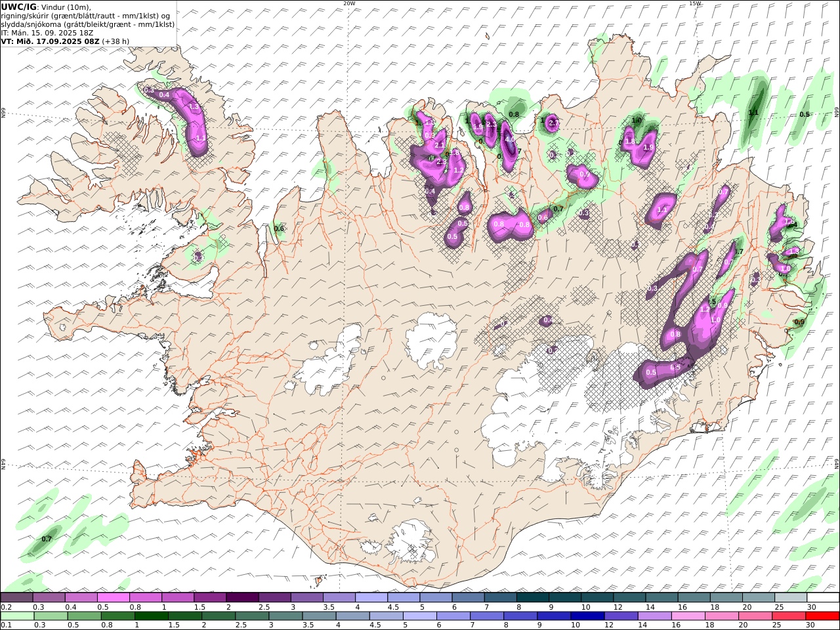Click the '2.7' snowfall value on the map
This screenshot has width=840, height=630.
click(554, 123)
